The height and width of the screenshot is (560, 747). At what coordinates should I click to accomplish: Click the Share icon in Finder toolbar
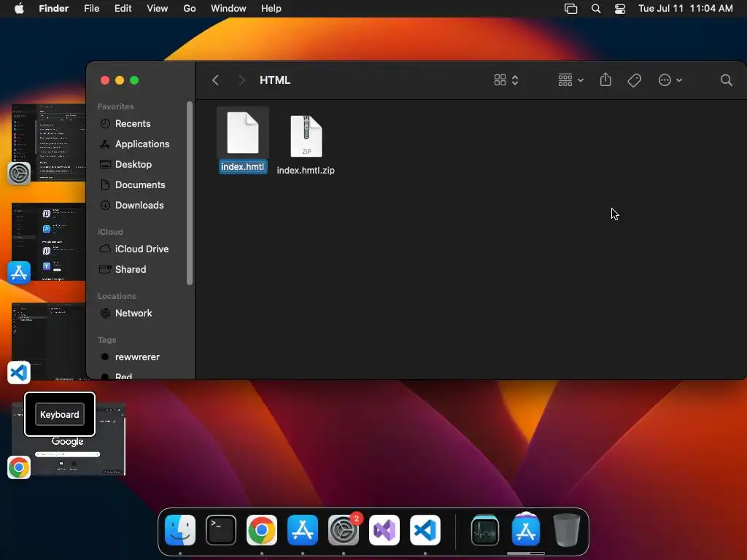pos(605,79)
